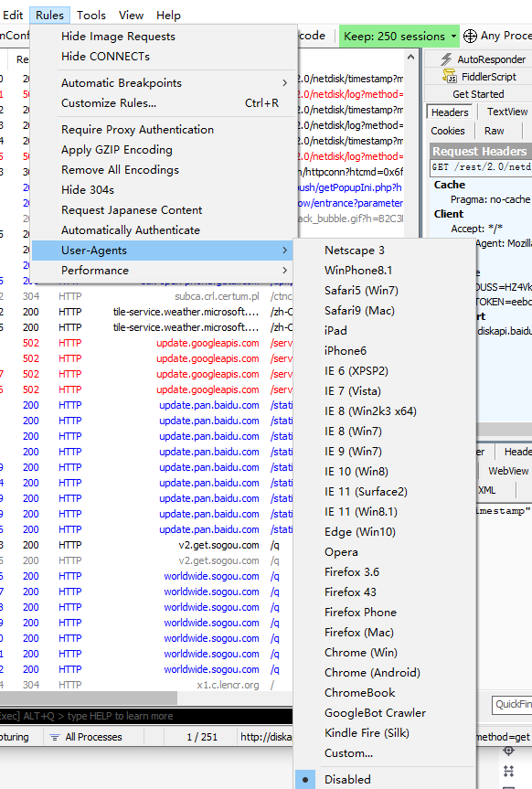Select IE 8 (Win2k3 x64) user agent

(370, 411)
